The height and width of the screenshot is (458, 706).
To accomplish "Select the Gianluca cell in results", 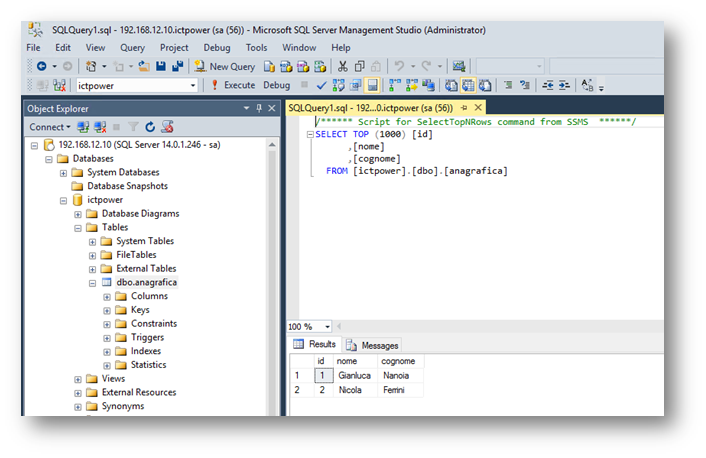I will (x=355, y=376).
